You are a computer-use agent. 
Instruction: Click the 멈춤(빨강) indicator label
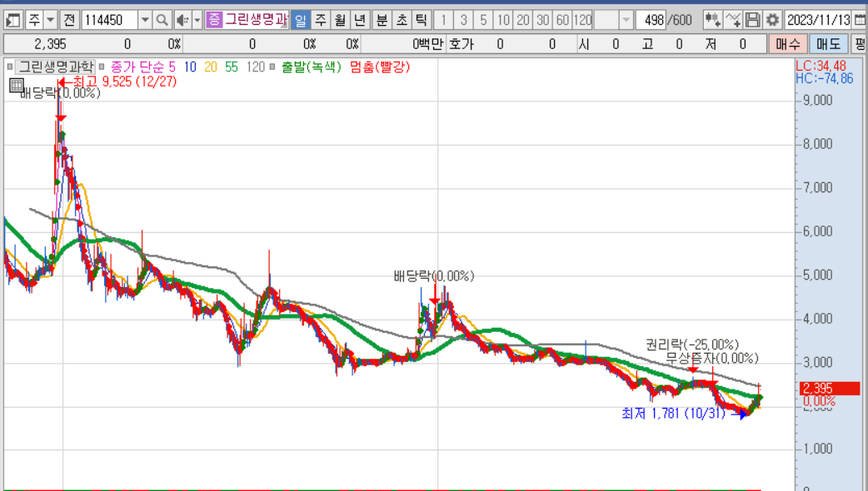pos(380,67)
